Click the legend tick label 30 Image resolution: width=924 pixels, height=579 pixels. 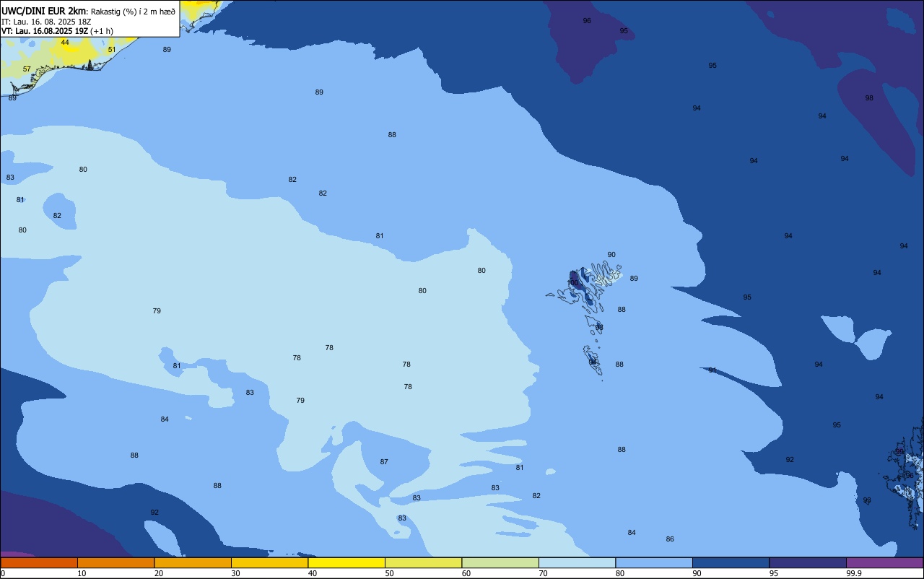tap(235, 573)
